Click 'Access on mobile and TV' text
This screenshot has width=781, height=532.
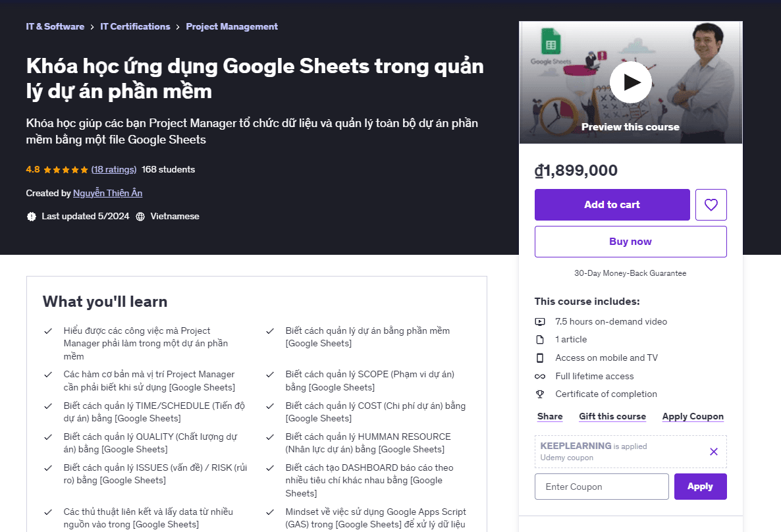click(606, 358)
